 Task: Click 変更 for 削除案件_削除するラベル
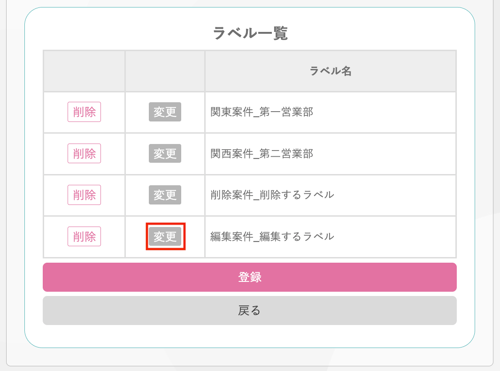(x=165, y=195)
